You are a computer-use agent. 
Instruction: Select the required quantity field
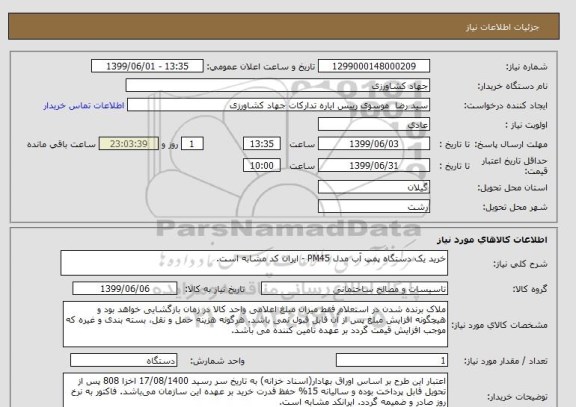click(392, 360)
